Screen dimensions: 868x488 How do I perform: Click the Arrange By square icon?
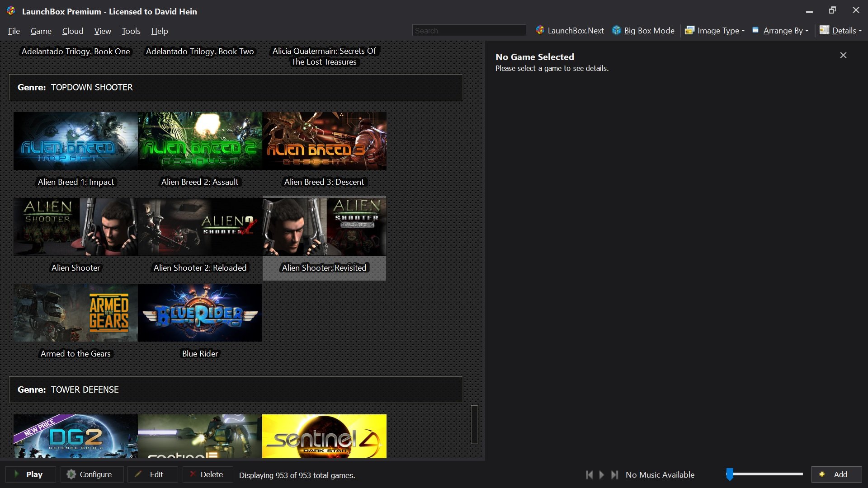755,30
